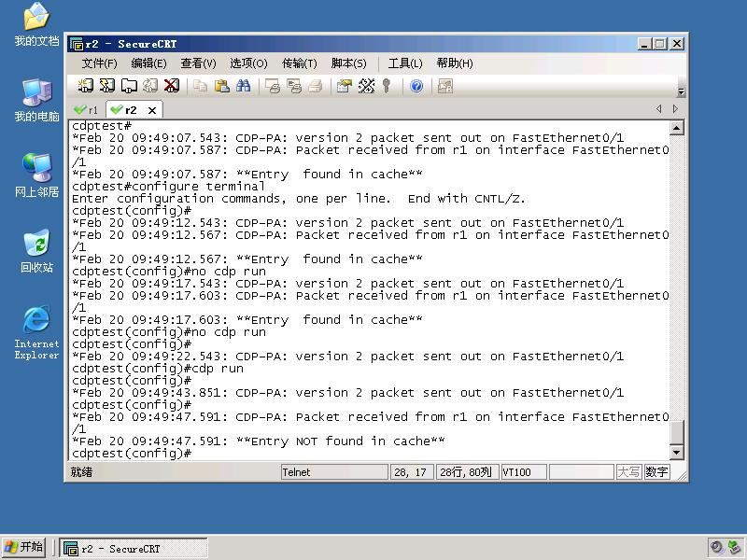Image resolution: width=747 pixels, height=560 pixels.
Task: Click the Print Selection icon
Action: coord(294,86)
